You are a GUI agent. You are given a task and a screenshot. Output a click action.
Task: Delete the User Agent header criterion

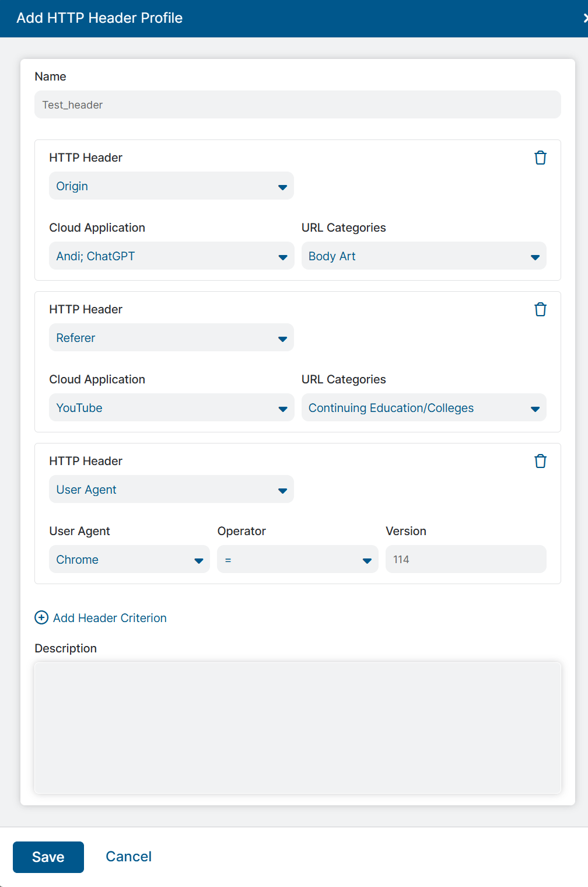(540, 461)
